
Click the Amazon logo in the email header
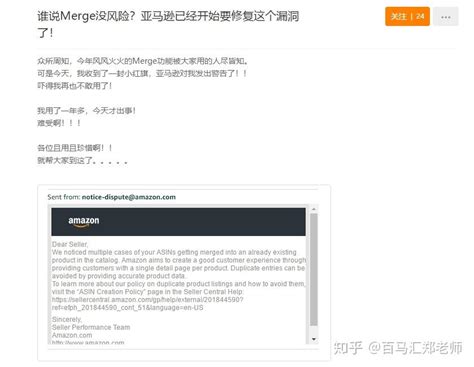[x=84, y=221]
